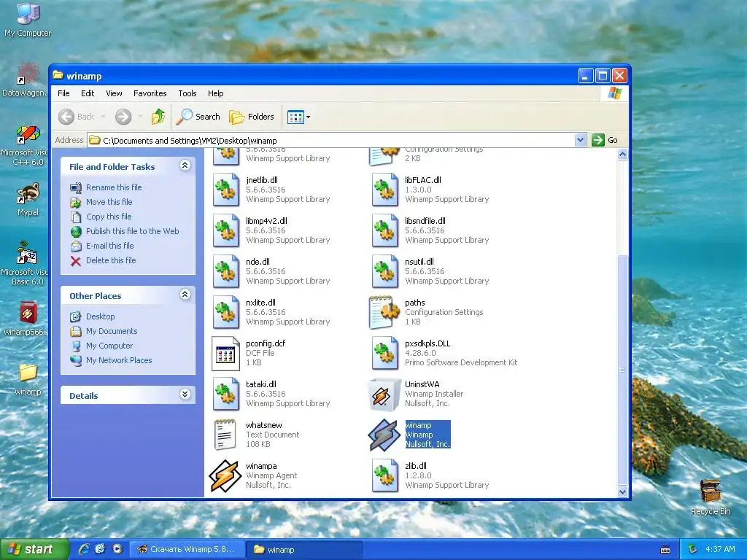Open the Internet Explorer quick launch icon
Image resolution: width=747 pixels, height=560 pixels.
[x=85, y=550]
